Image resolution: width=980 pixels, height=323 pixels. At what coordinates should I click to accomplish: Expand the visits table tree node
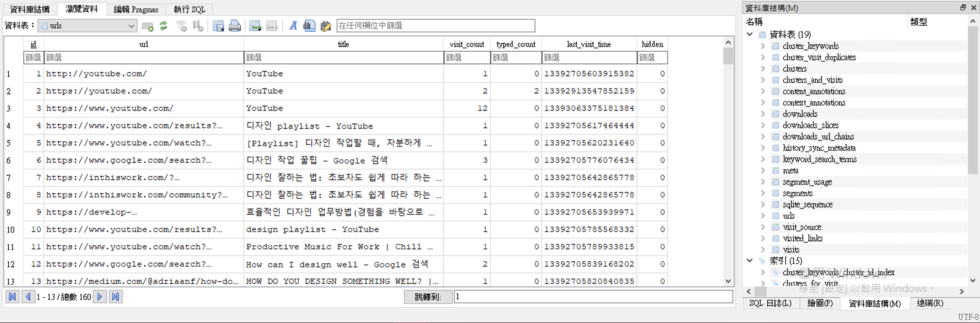coord(763,250)
